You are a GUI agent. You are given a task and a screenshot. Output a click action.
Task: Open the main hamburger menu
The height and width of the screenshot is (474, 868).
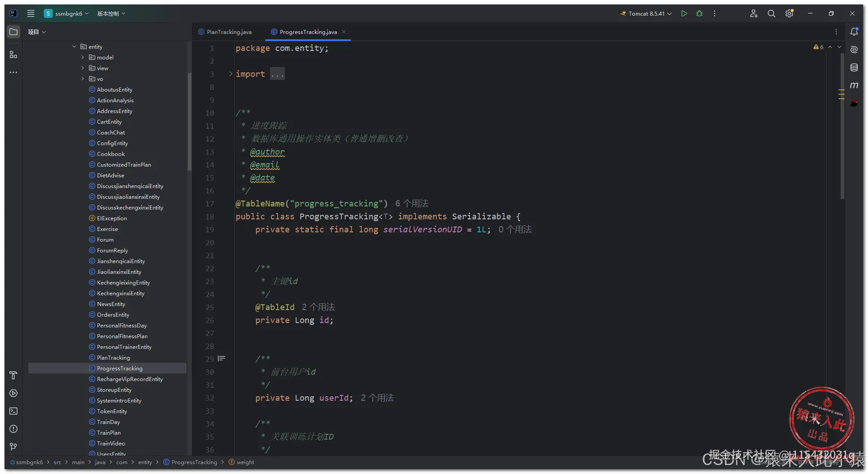[x=31, y=13]
